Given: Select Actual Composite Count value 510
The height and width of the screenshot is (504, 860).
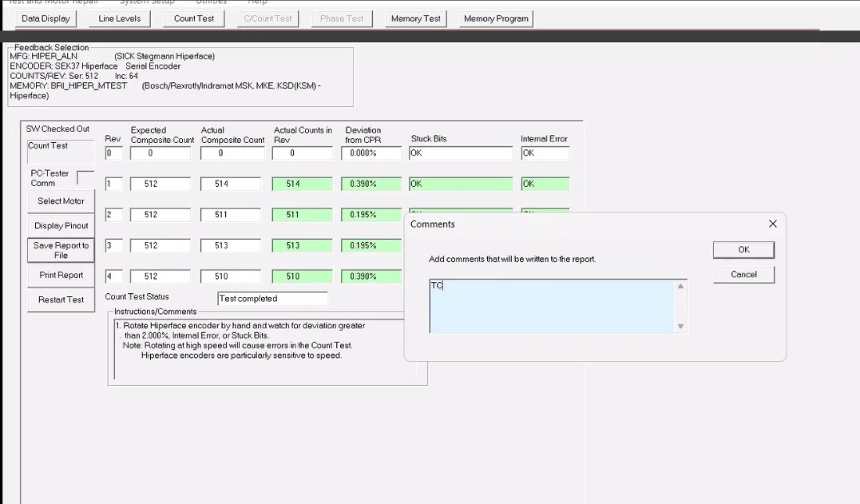Looking at the screenshot, I should coord(231,277).
